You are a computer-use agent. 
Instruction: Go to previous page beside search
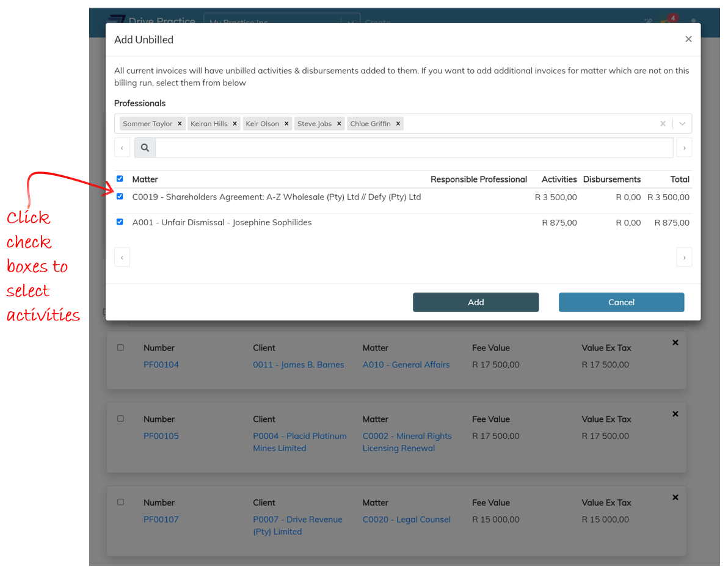[122, 148]
